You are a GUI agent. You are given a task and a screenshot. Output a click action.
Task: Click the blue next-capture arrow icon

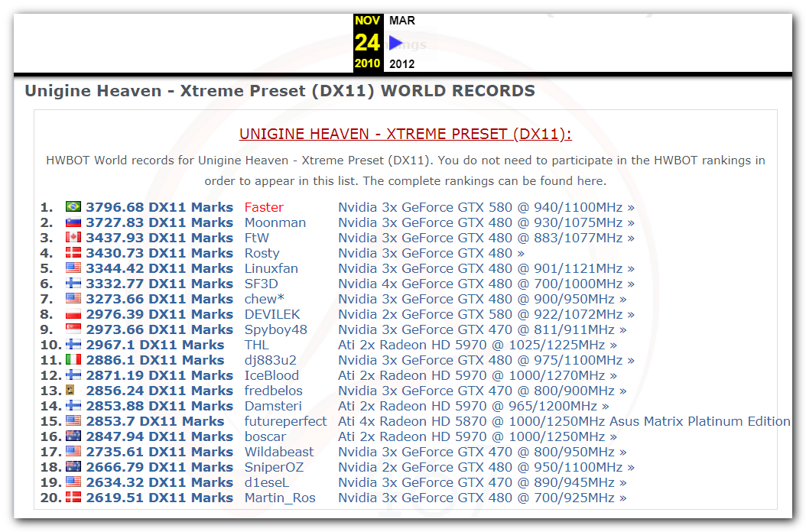point(395,43)
